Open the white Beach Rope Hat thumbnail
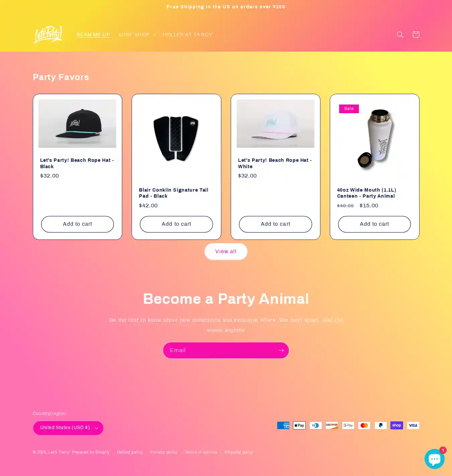The image size is (452, 476). [276, 124]
